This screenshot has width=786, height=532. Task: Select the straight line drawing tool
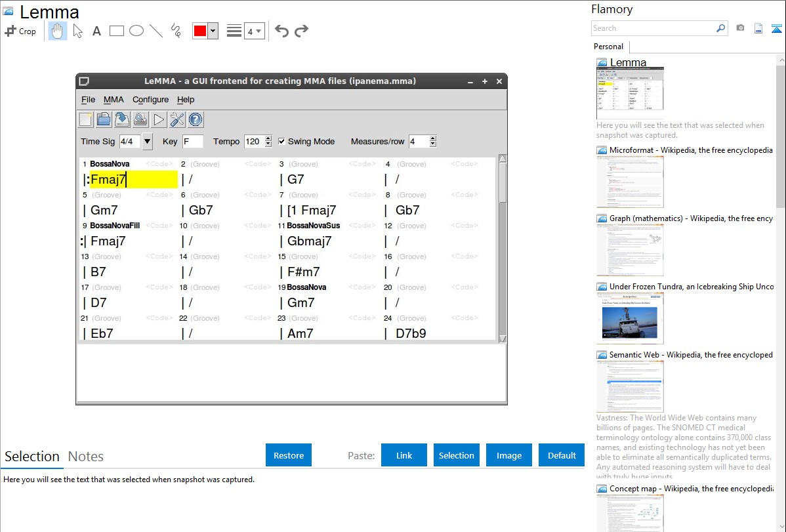point(155,31)
